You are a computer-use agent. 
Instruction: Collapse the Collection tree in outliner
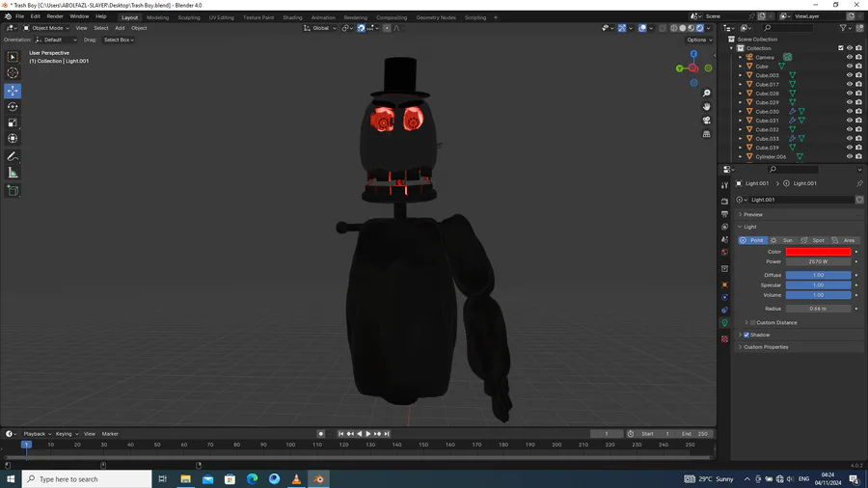pos(731,48)
